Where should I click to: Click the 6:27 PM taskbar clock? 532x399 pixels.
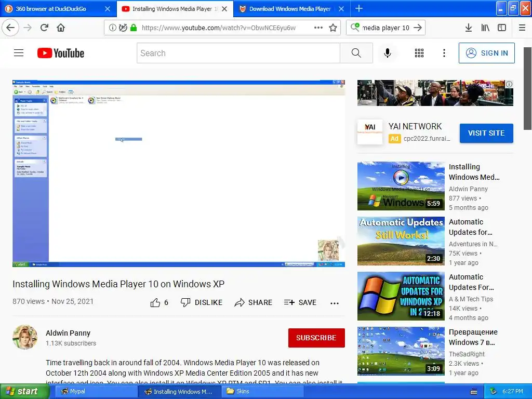click(512, 391)
